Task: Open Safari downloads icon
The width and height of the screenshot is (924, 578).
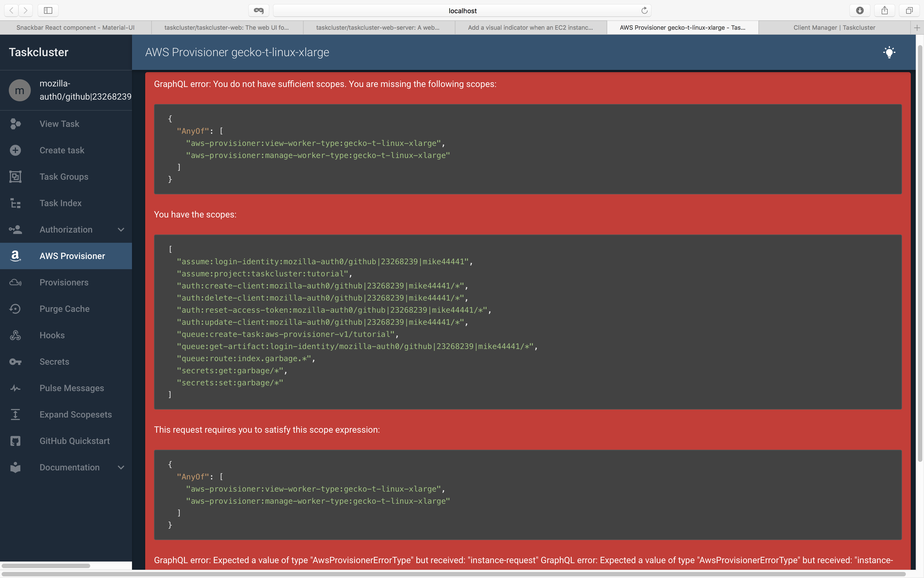Action: point(859,10)
